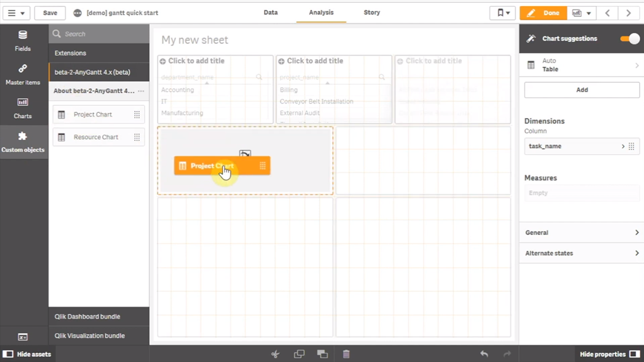Click inside the assets Search field
Screen dimensions: 644x362
click(98, 33)
